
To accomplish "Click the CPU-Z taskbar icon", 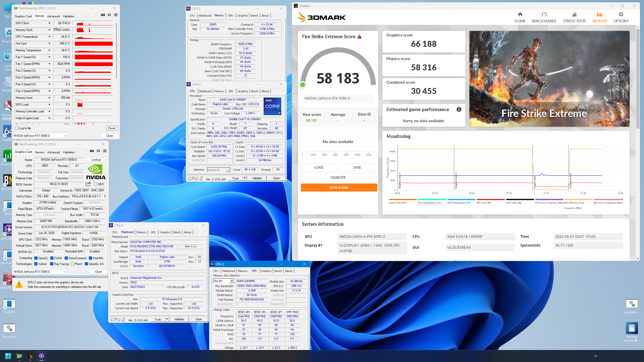I will 41,356.
